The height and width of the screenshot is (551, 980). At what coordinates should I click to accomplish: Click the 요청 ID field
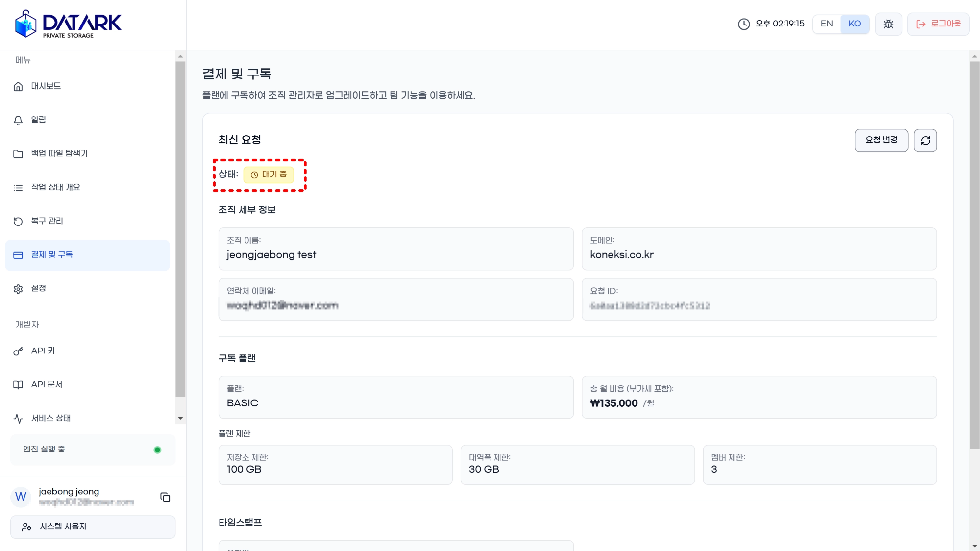[x=759, y=300]
